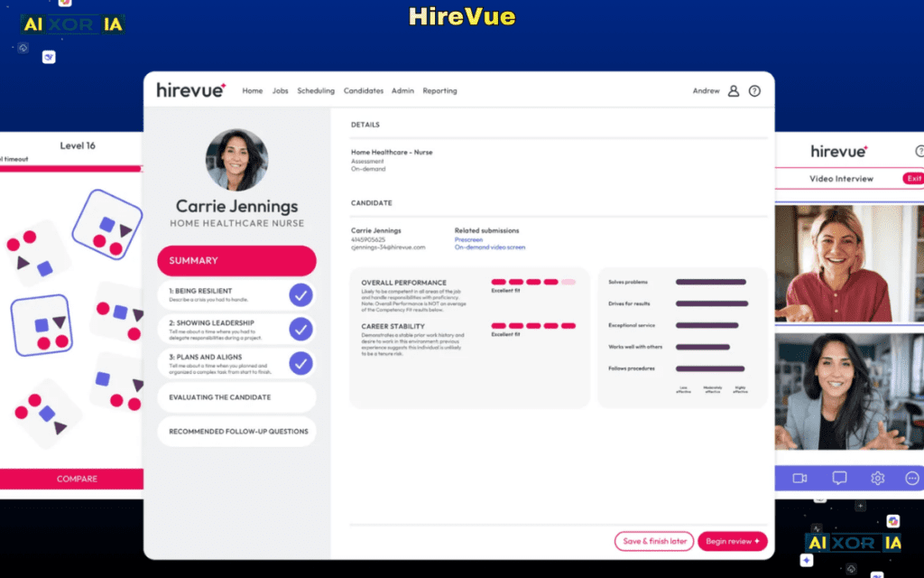Open the camera settings icon in video interview bar

(x=801, y=479)
